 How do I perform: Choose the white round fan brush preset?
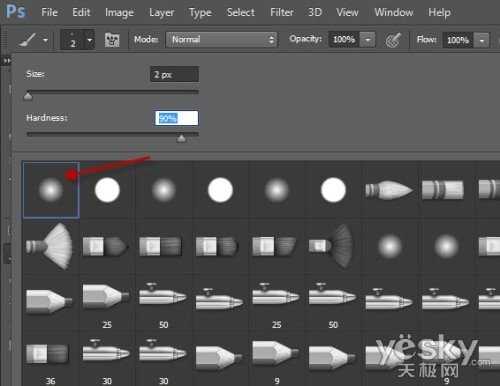point(49,246)
